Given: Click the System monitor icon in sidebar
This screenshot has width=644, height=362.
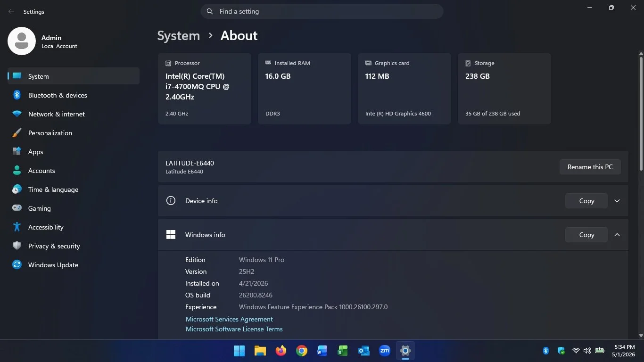Looking at the screenshot, I should pyautogui.click(x=17, y=76).
